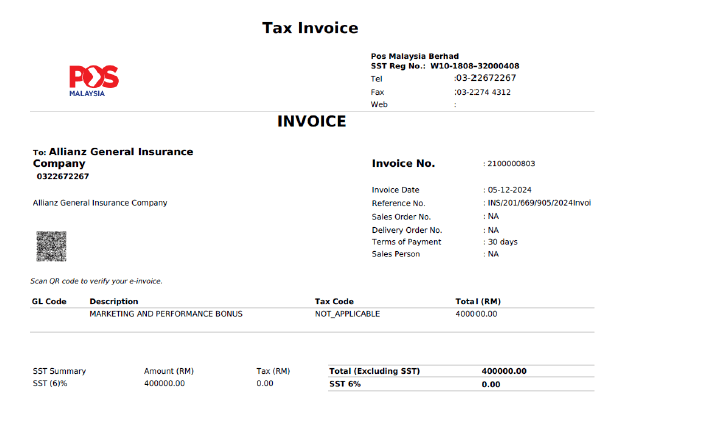Click the e-invoice QR code
This screenshot has height=421, width=713.
click(x=51, y=246)
